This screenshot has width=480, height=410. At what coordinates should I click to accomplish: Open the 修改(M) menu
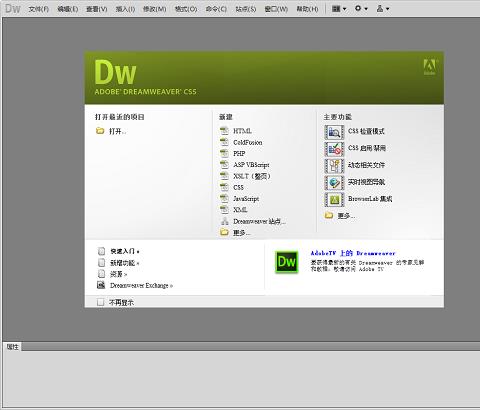click(154, 9)
